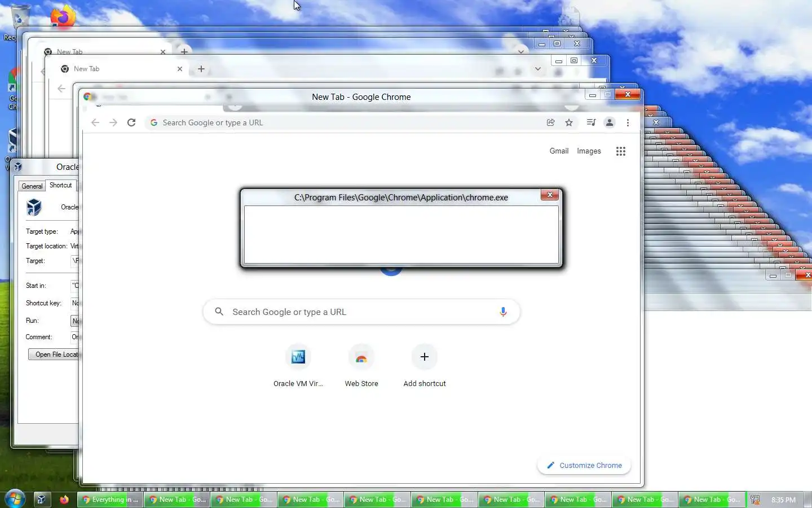This screenshot has height=508, width=812.
Task: Open the Images link
Action: coord(589,151)
